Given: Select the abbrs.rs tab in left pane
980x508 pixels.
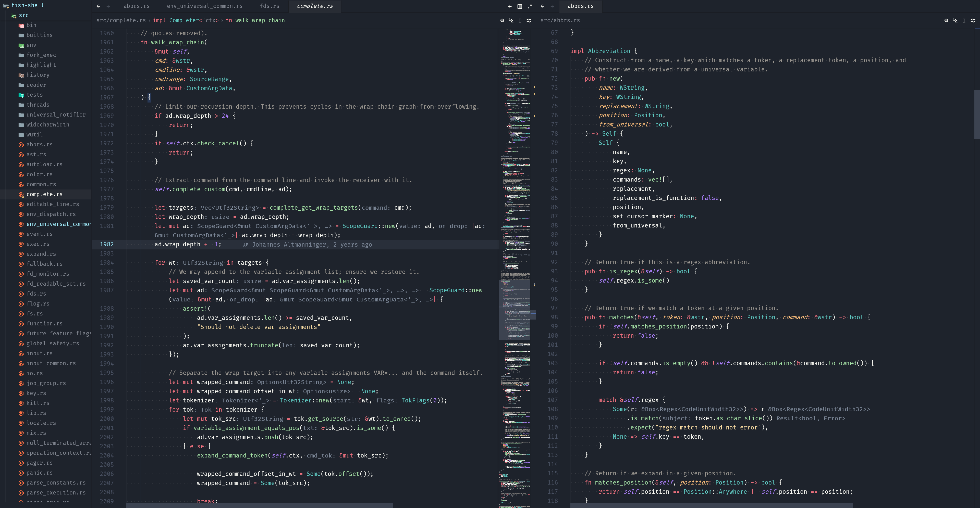Looking at the screenshot, I should tap(137, 6).
